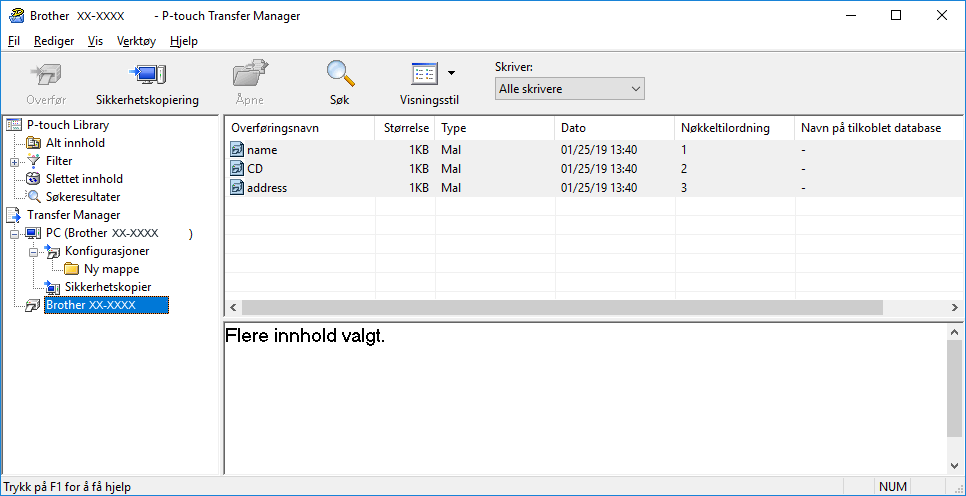Screen dimensions: 966x496
Task: Select the Alt innhold tree item
Action: (x=75, y=143)
